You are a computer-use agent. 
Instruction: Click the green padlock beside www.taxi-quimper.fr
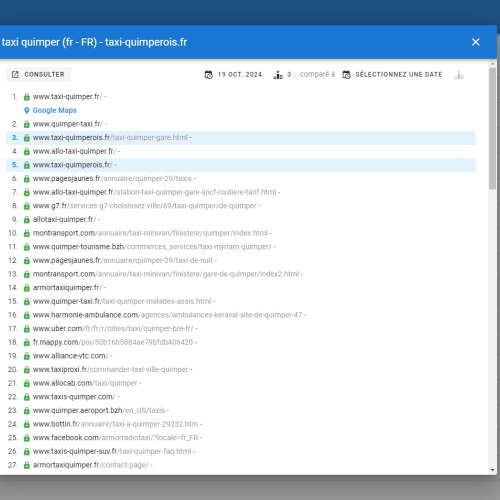point(27,97)
